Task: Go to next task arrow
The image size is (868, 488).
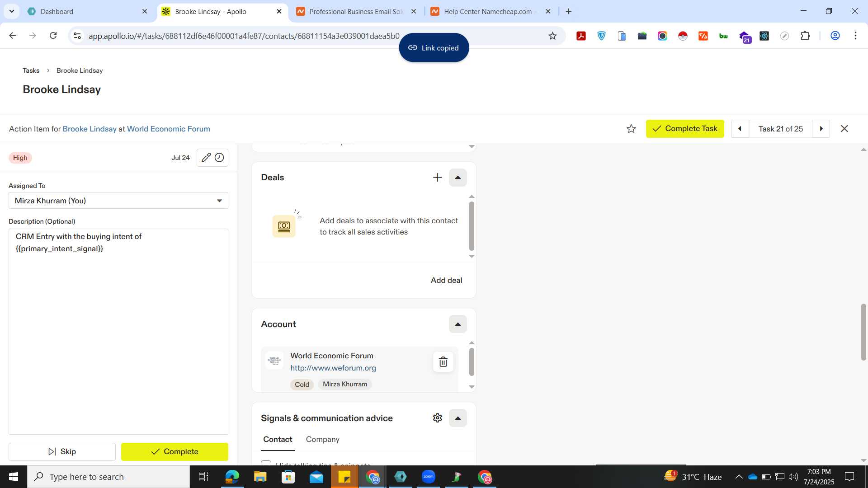Action: tap(821, 129)
